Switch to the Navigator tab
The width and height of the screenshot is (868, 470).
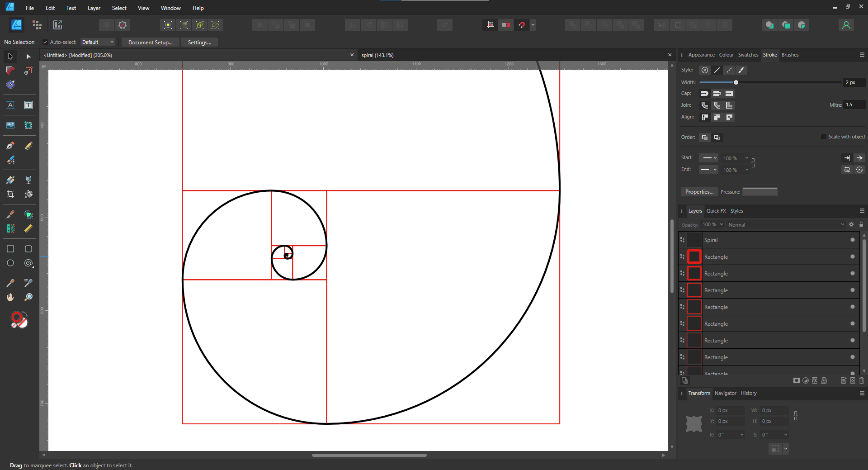tap(726, 393)
